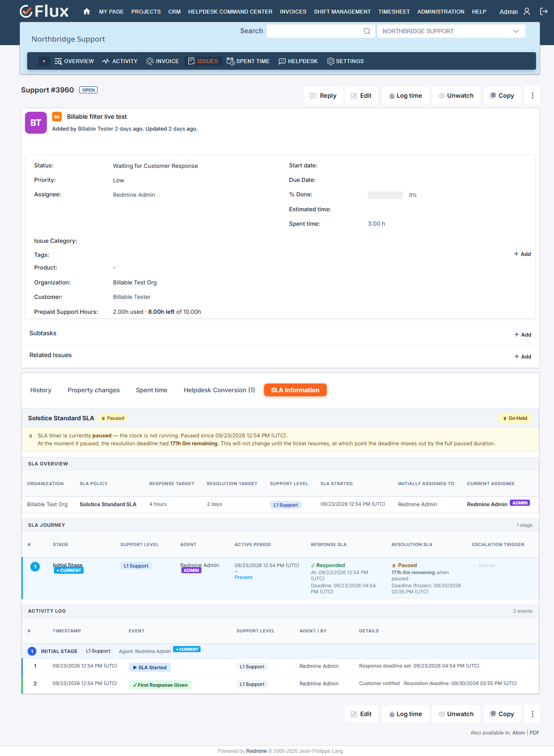Toggle Unwatch button at top

(x=456, y=96)
